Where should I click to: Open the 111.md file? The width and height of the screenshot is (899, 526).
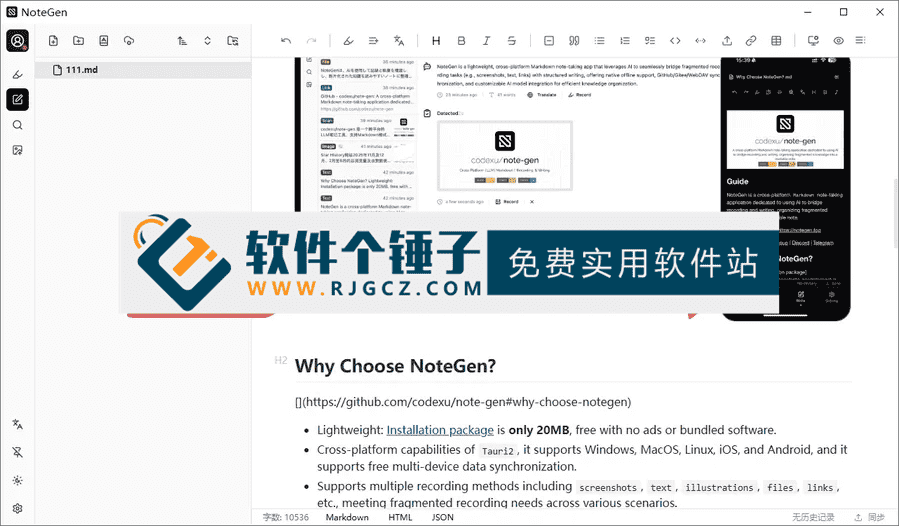click(143, 70)
